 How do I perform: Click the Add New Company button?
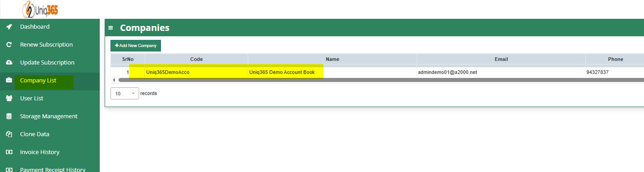click(x=136, y=46)
